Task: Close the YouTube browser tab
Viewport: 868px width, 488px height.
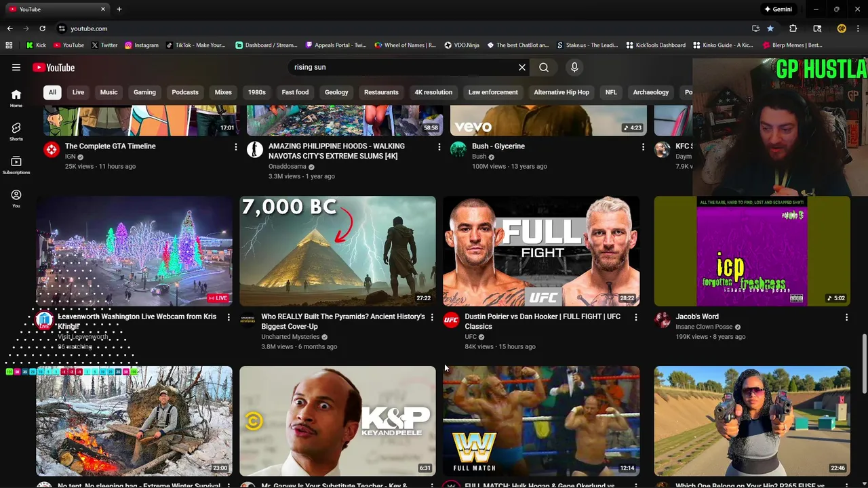Action: point(103,9)
